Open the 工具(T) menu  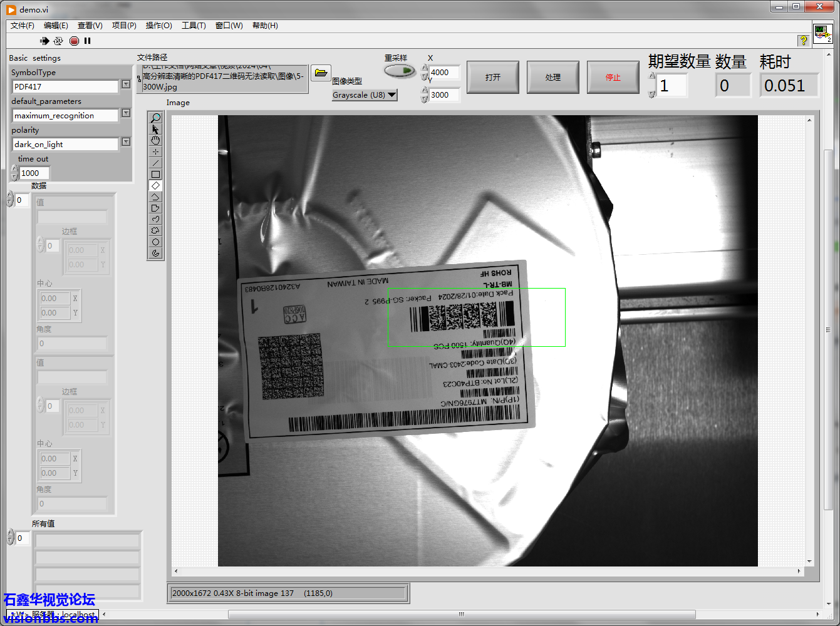pyautogui.click(x=194, y=26)
